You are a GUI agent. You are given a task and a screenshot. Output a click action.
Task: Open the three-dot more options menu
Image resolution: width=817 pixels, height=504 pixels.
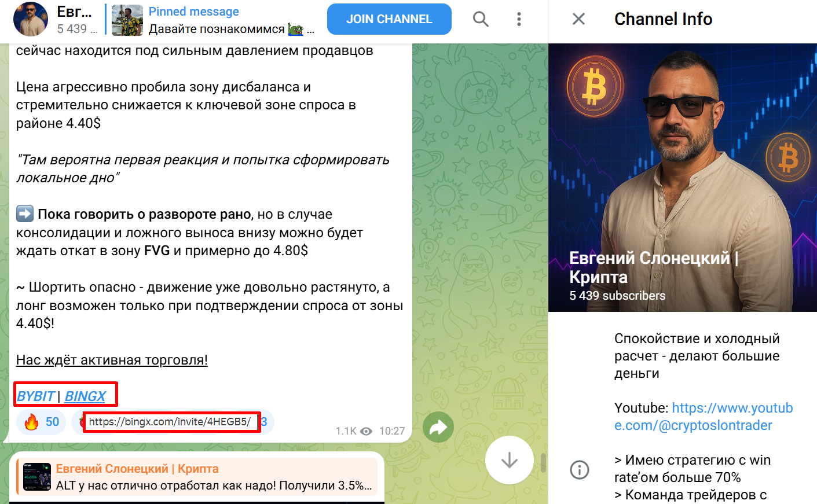coord(519,19)
